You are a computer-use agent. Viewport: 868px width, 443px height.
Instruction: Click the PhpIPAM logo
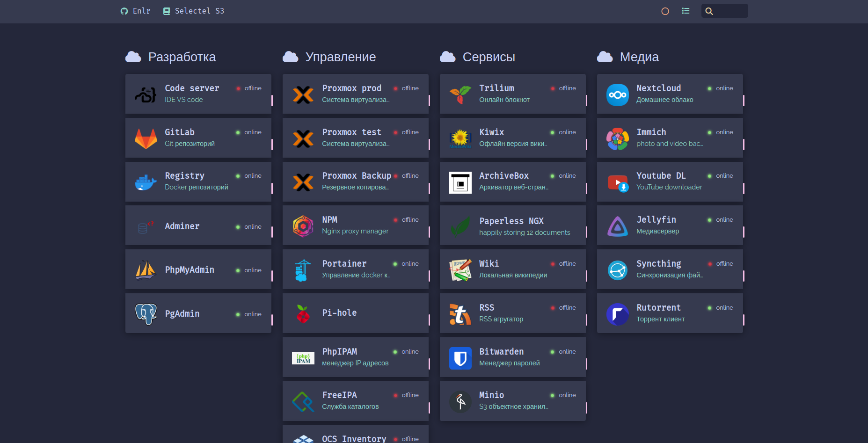(x=303, y=358)
